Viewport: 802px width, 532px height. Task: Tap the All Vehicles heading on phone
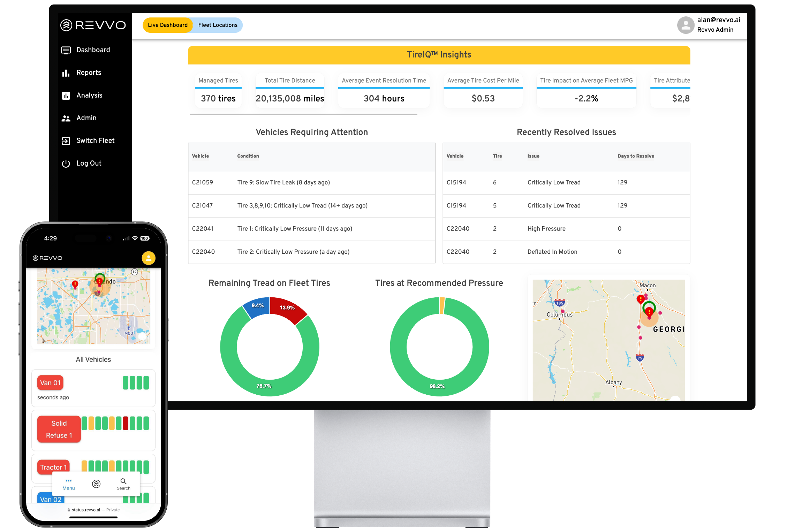93,359
